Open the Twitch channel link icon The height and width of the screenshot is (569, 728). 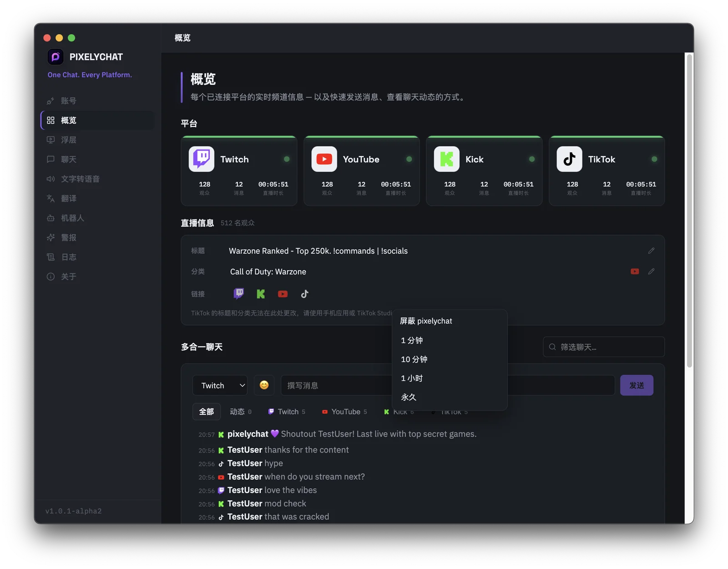(x=238, y=294)
